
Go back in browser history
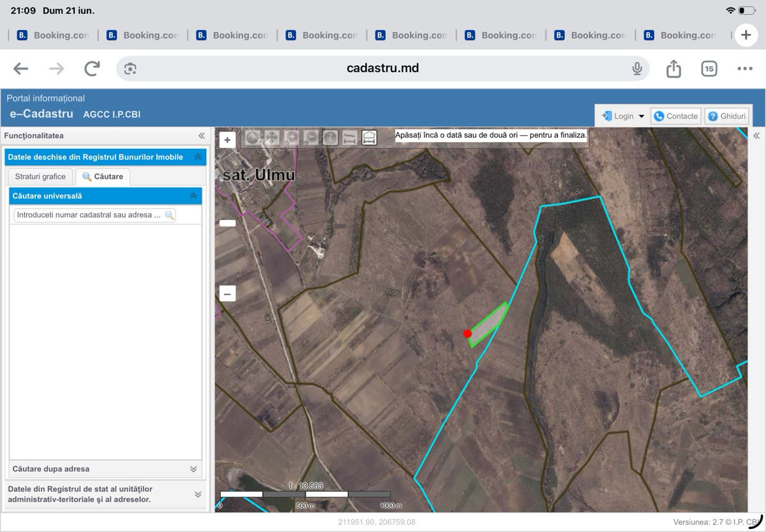point(21,68)
